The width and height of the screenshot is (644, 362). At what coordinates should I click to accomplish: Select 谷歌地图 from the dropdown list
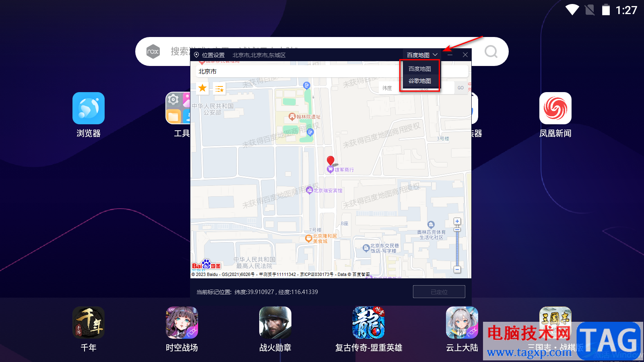(x=420, y=81)
